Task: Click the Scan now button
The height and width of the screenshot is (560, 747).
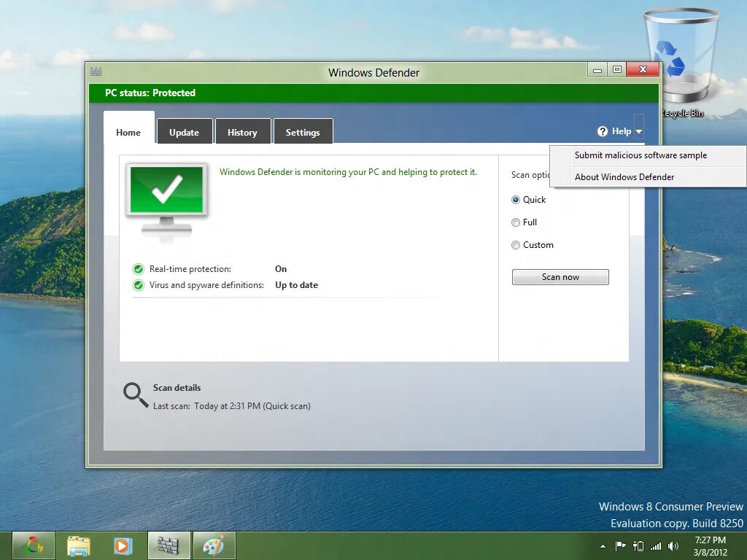Action: pos(560,277)
